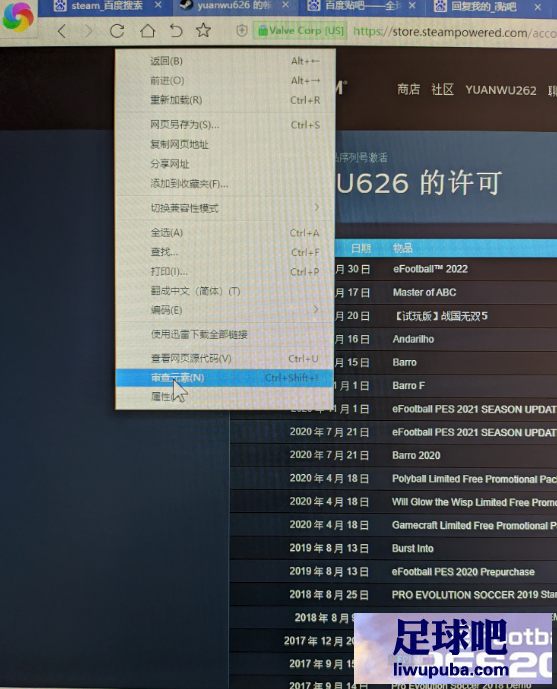
Task: Click 审查元素(N) in the context menu
Action: click(x=224, y=378)
